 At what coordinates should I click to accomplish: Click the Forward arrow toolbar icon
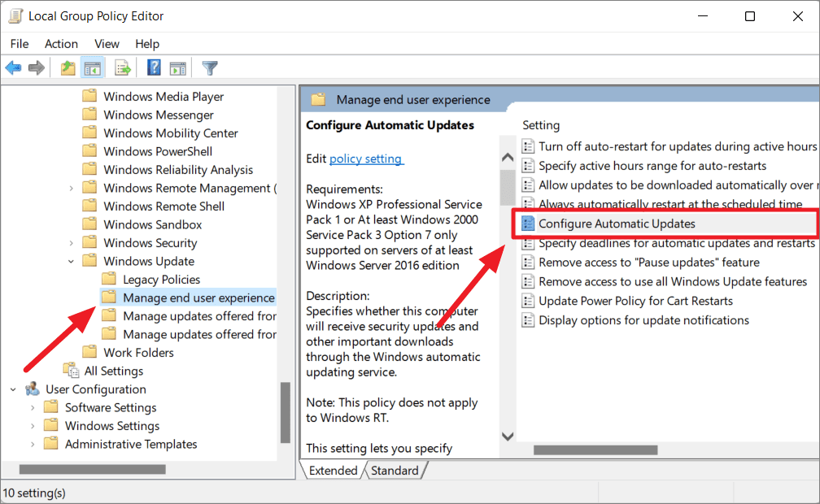point(36,67)
